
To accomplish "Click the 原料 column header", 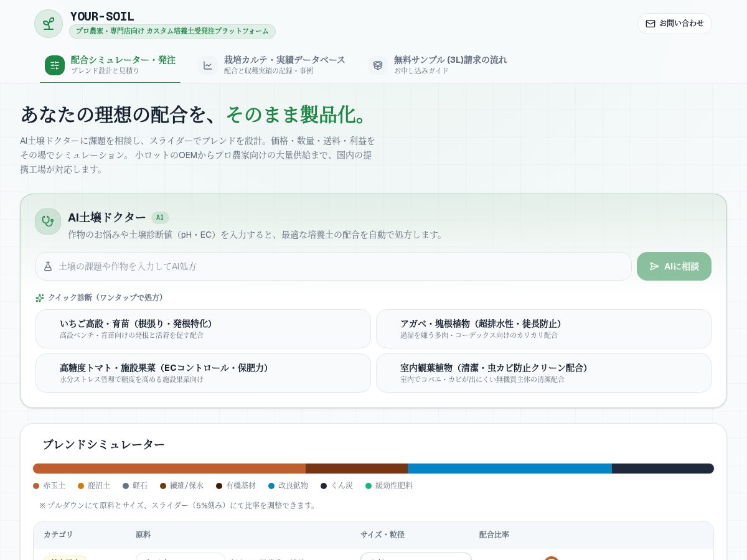I will 143,534.
